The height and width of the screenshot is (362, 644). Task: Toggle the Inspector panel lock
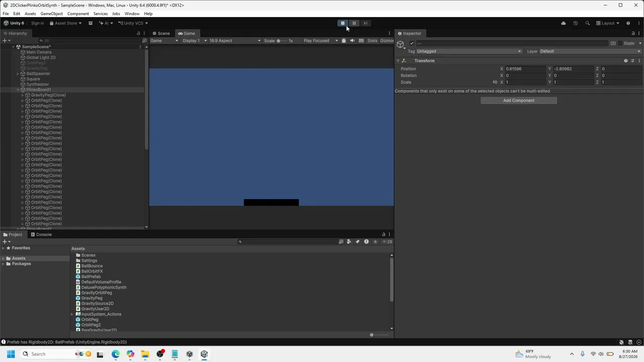[633, 34]
